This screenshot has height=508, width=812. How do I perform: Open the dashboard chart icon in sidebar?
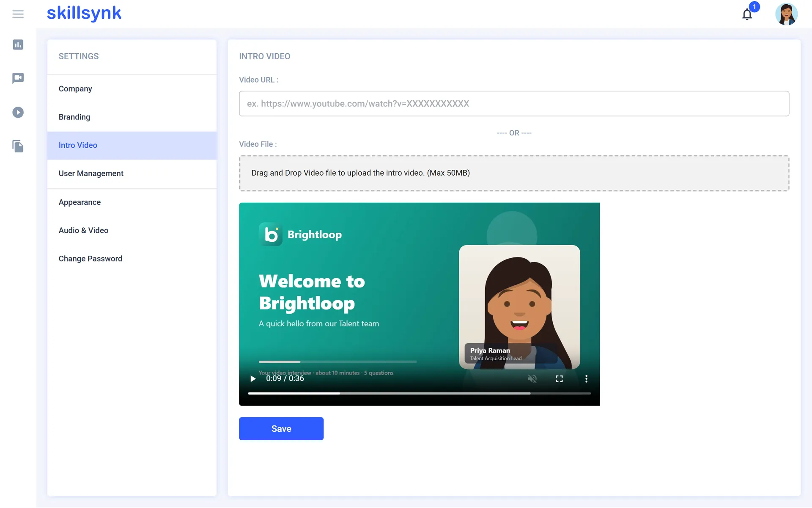pyautogui.click(x=18, y=44)
